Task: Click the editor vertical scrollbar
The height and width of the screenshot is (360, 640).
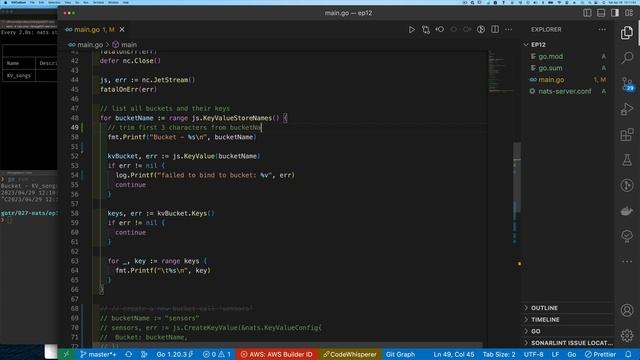Action: (517, 178)
